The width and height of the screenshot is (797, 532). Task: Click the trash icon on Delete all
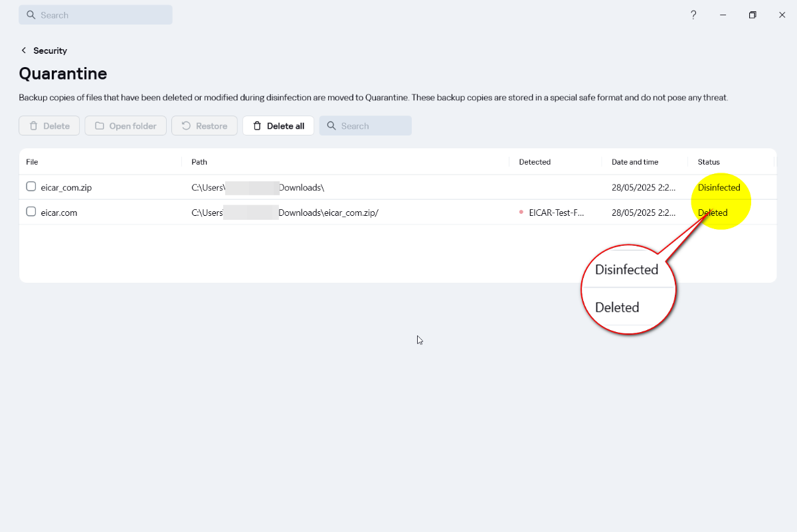(x=258, y=126)
